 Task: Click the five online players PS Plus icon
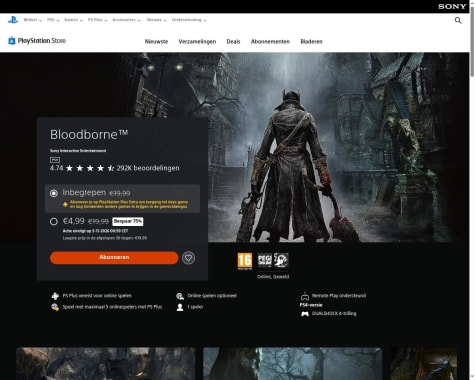(x=55, y=307)
